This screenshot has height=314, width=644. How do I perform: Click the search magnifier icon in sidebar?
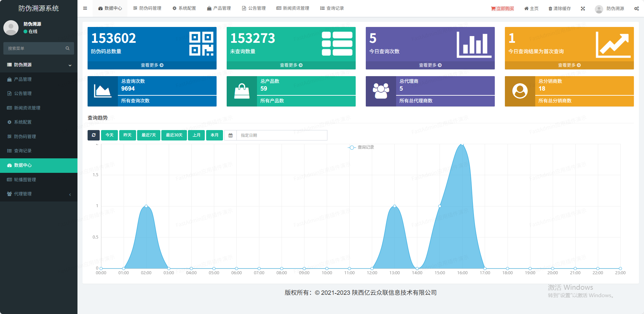[67, 49]
